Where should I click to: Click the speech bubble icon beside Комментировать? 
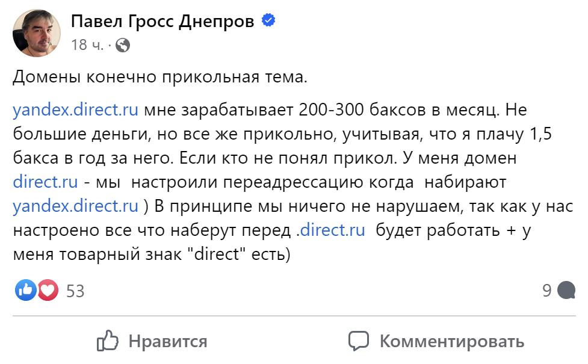358,342
